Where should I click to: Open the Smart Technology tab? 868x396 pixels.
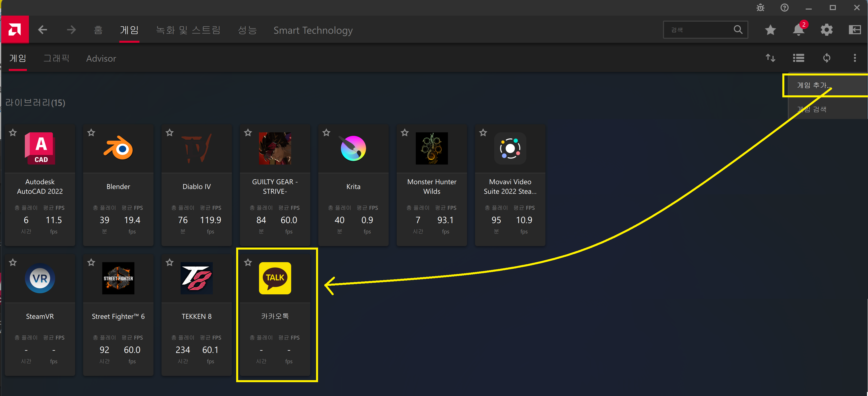[x=313, y=30]
